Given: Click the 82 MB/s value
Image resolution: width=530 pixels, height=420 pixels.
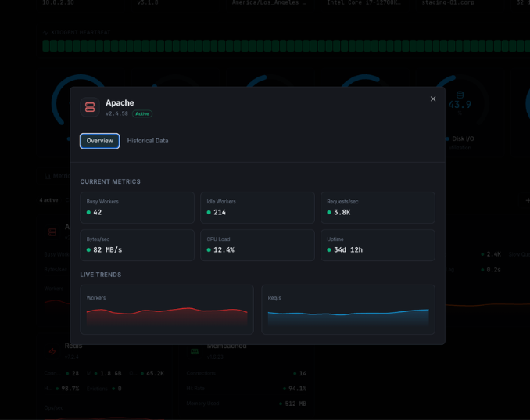Looking at the screenshot, I should point(108,250).
